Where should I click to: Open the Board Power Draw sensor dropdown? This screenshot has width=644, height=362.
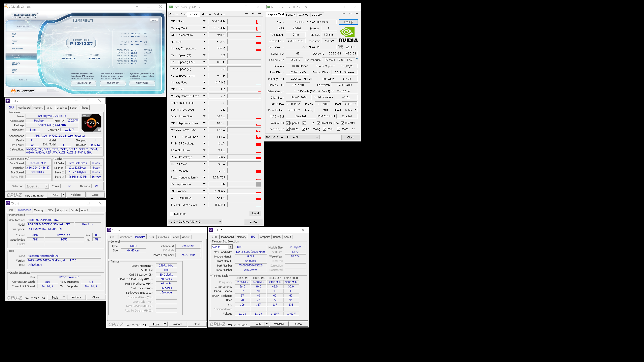click(204, 116)
